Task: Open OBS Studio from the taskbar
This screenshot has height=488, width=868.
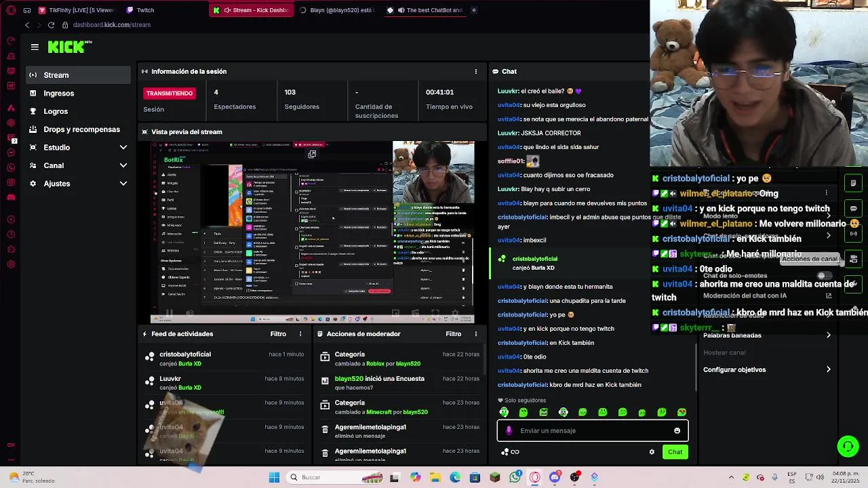Action: point(575,477)
